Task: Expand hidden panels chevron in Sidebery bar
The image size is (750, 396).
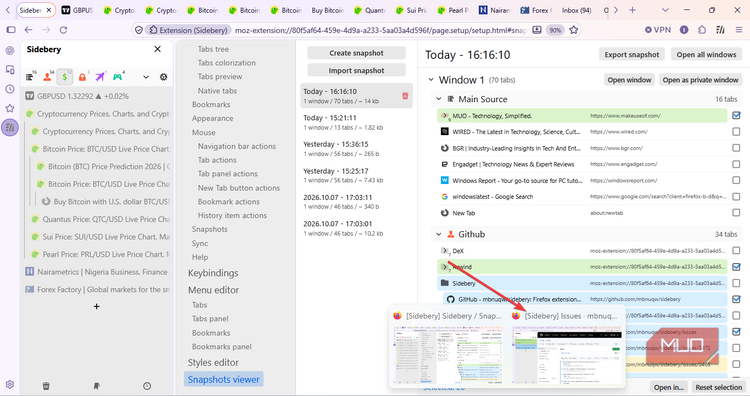Action: pos(146,77)
